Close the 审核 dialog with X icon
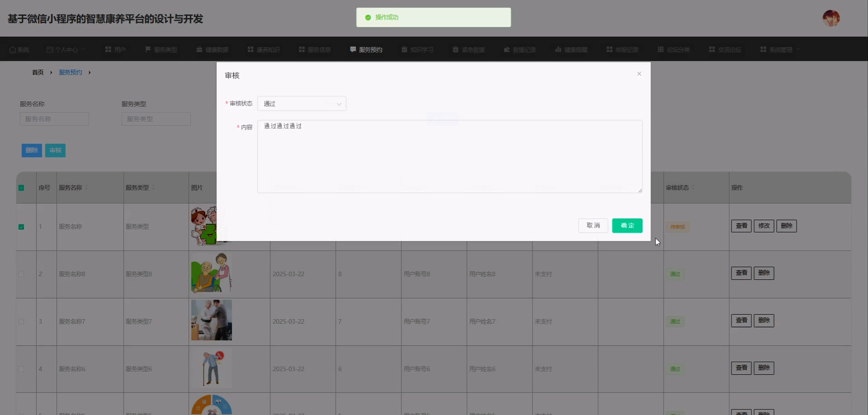Viewport: 868px width, 415px height. pos(639,74)
